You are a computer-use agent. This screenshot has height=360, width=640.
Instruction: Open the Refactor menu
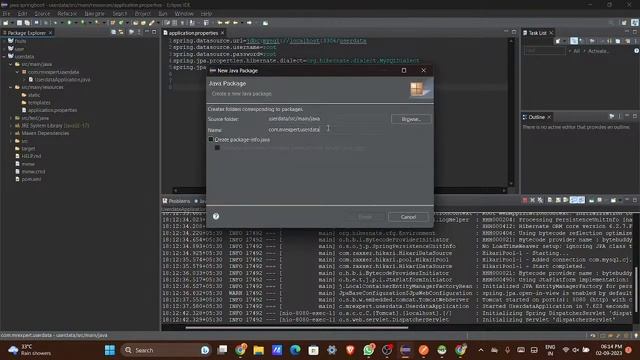click(67, 13)
